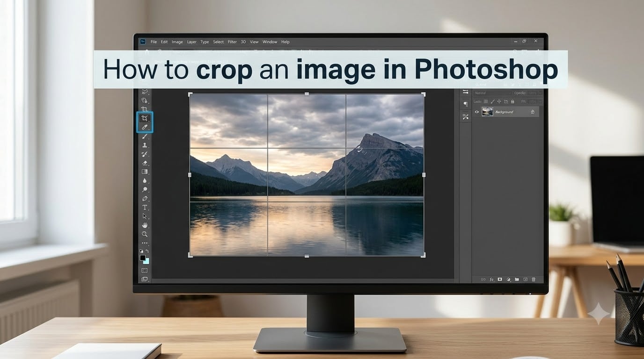Select the Background layer name
Viewport: 644px width, 359px height.
coord(504,112)
